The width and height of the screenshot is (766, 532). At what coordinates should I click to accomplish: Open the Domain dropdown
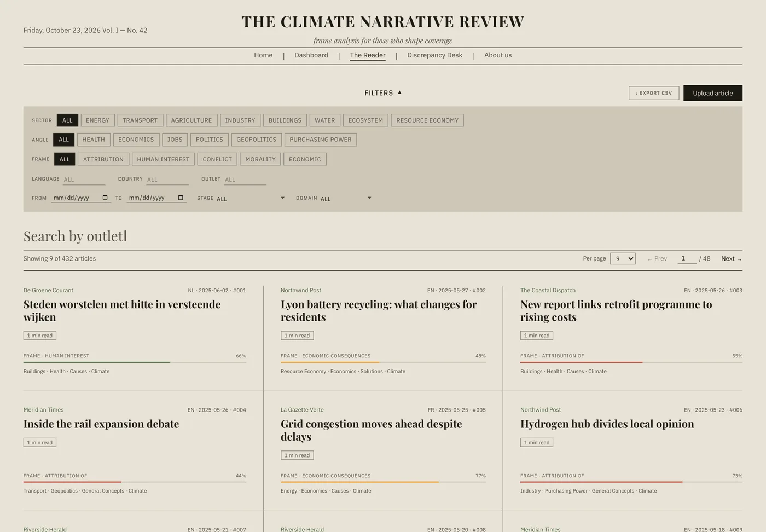click(346, 198)
